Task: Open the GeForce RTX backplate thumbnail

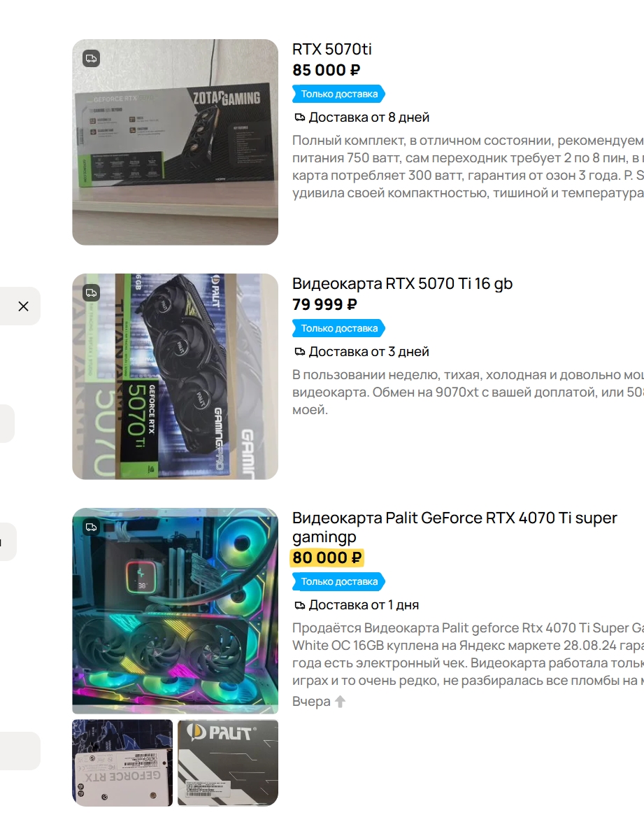Action: pos(122,763)
